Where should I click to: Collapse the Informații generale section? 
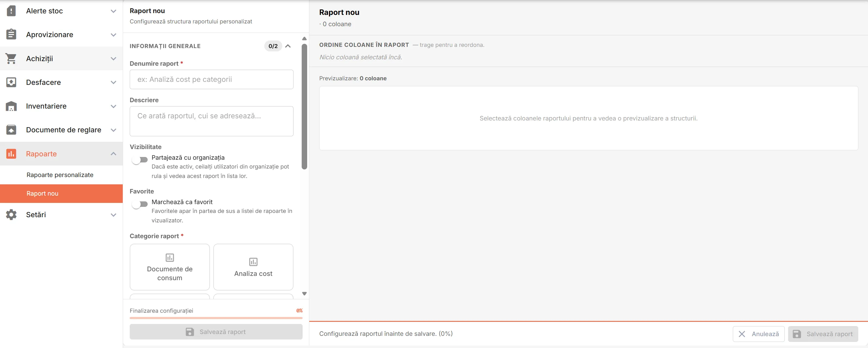click(x=288, y=46)
